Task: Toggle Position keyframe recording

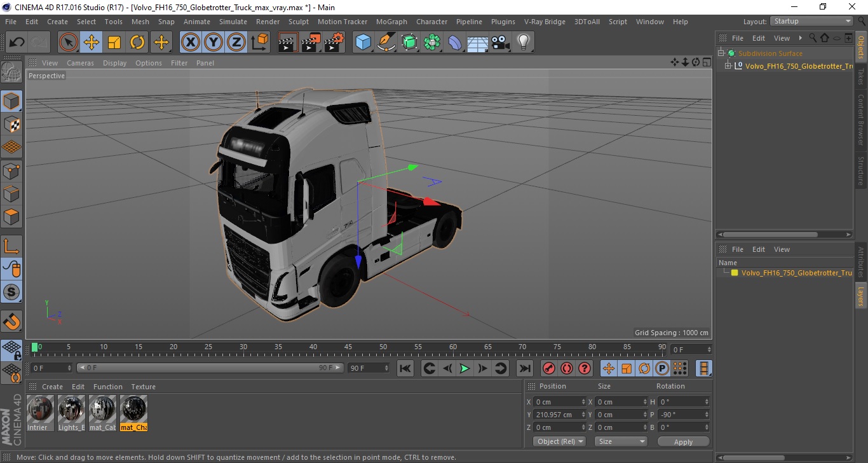Action: tap(609, 368)
